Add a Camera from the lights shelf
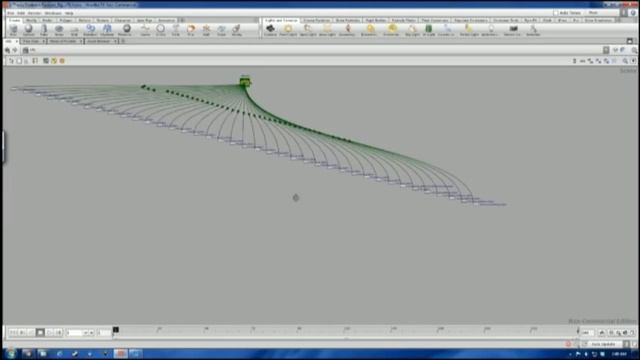Image resolution: width=640 pixels, height=360 pixels. click(270, 30)
